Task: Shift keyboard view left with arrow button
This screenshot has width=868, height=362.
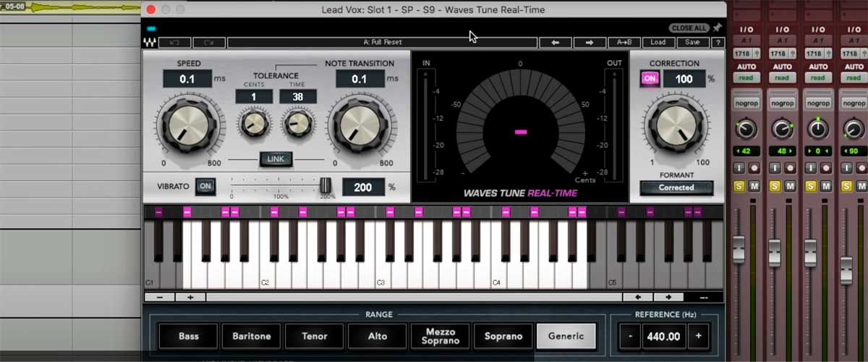Action: click(x=638, y=297)
